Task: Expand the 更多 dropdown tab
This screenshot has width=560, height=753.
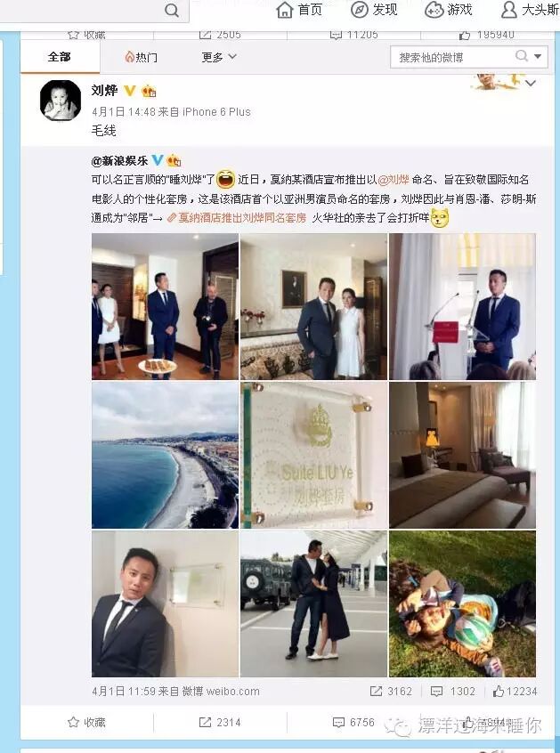Action: [x=219, y=57]
